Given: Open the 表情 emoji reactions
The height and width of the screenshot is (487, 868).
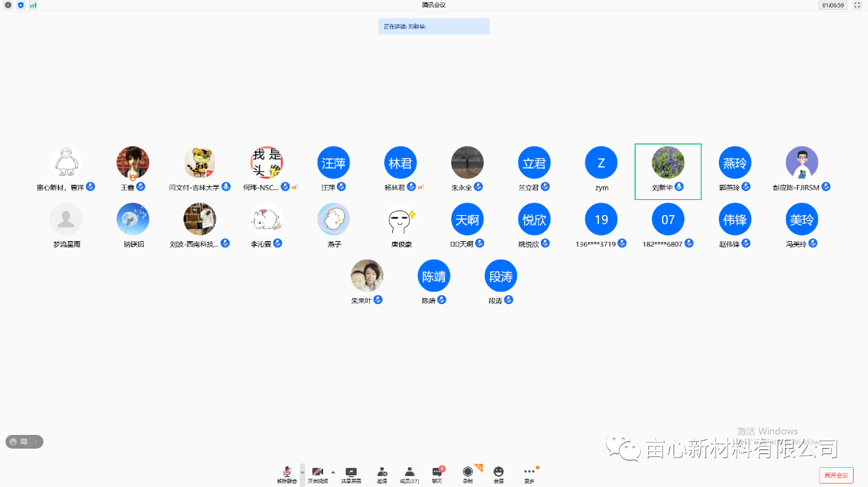Looking at the screenshot, I should [498, 475].
